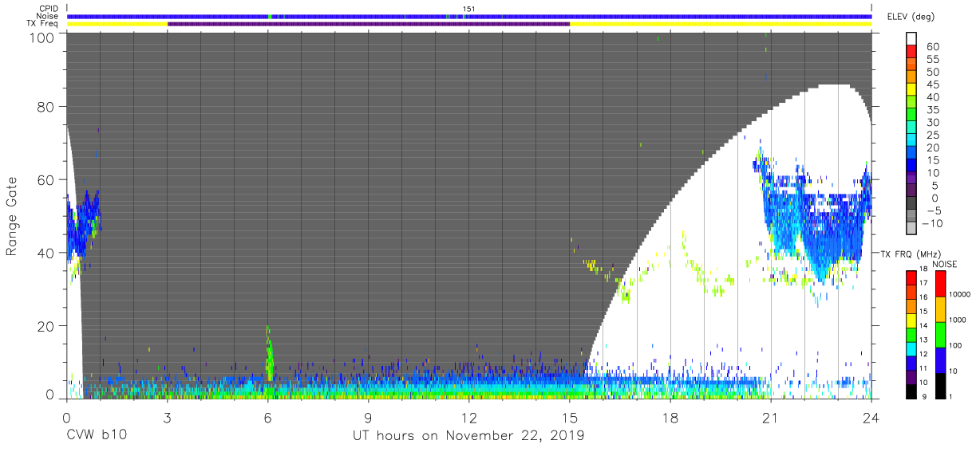Pick the green 100–1000 swatch on NOISE colorbar
The image size is (980, 452).
940,334
